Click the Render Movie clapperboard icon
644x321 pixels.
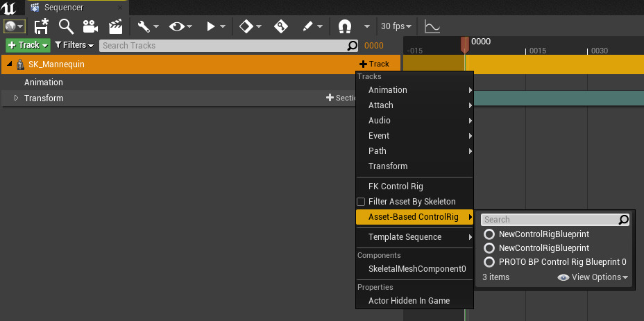(x=115, y=26)
